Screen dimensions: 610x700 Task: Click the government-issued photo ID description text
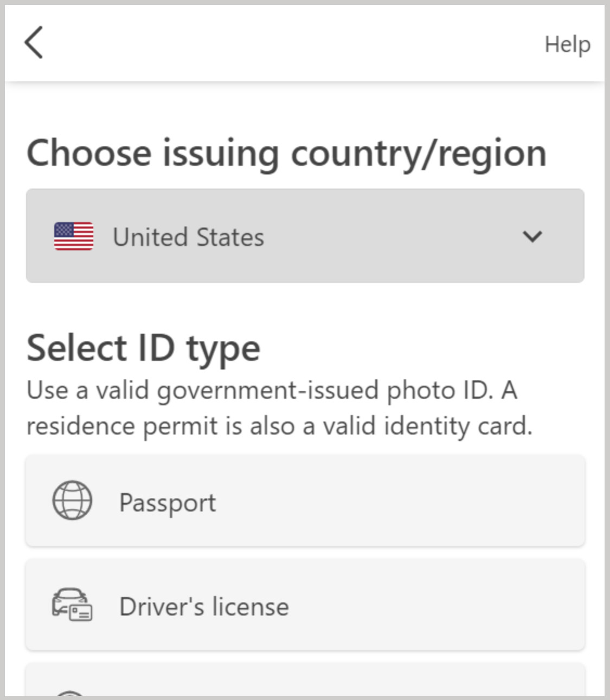pos(280,408)
